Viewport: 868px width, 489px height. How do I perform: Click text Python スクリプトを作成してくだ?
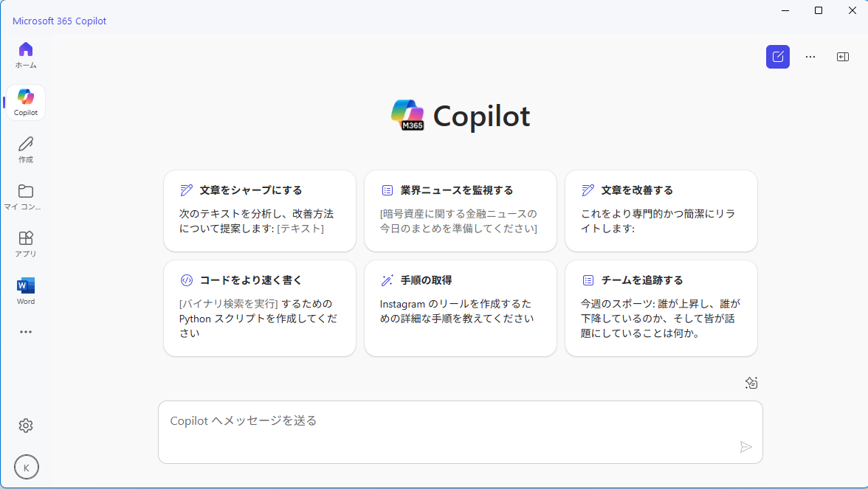pos(258,319)
